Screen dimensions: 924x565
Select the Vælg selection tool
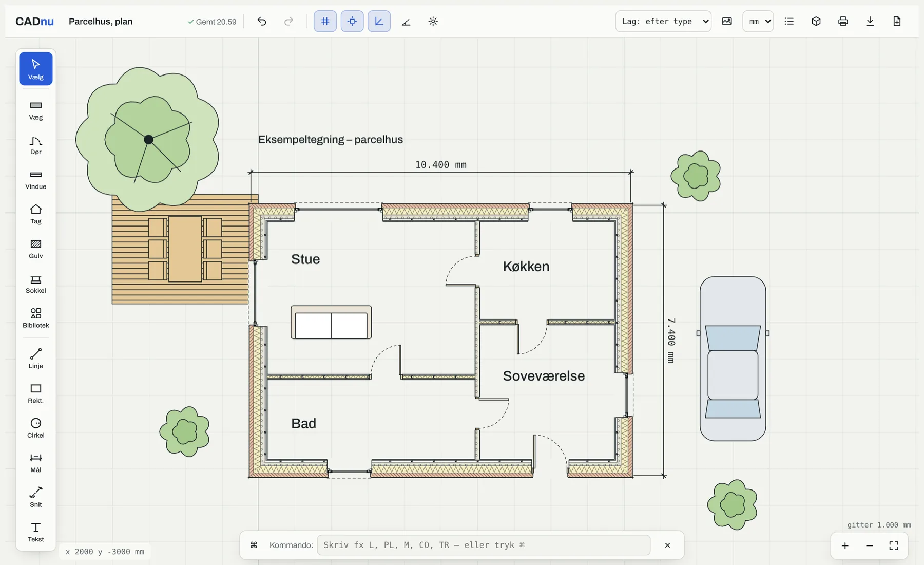[x=36, y=69]
